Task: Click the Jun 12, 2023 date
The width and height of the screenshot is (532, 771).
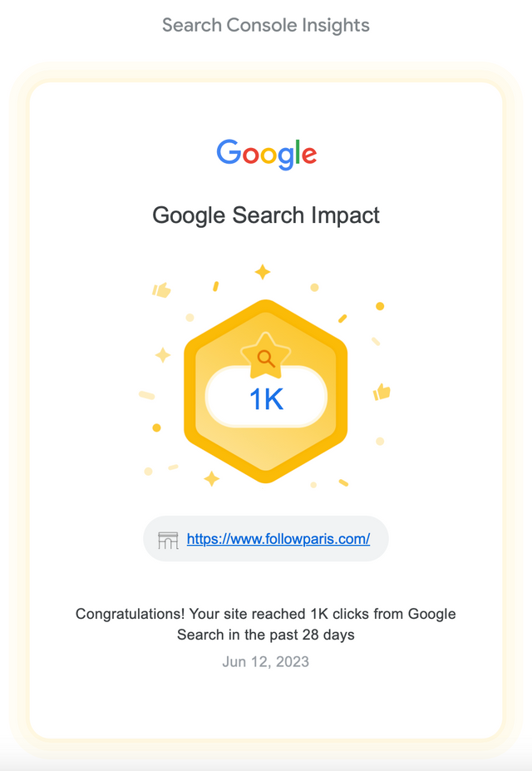Action: [x=266, y=661]
